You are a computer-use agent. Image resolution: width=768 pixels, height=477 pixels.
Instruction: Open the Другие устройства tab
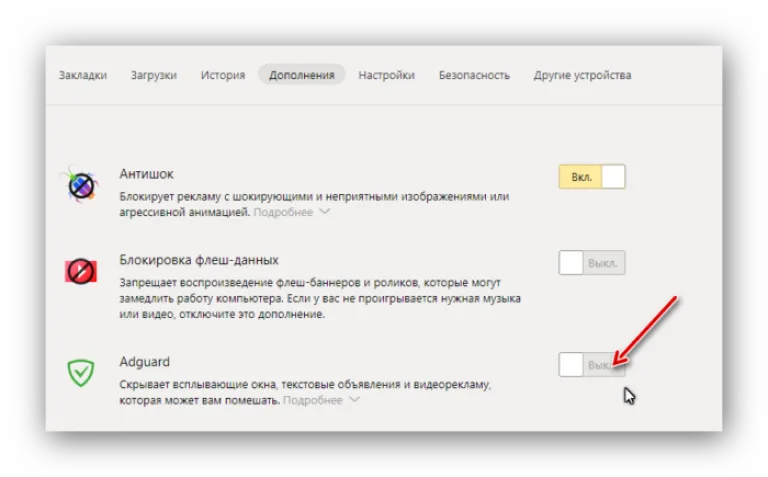582,75
